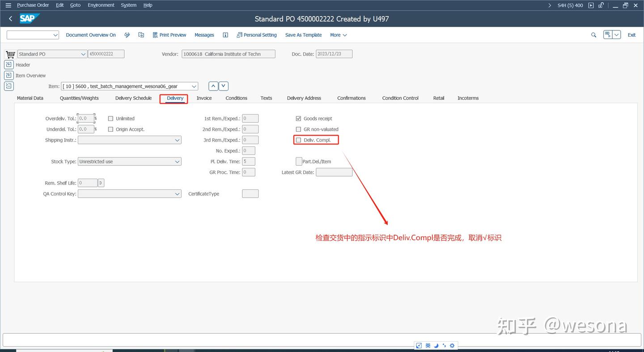Screen dimensions: 644x352
Task: Open the Standard PO type dropdown
Action: click(x=83, y=54)
